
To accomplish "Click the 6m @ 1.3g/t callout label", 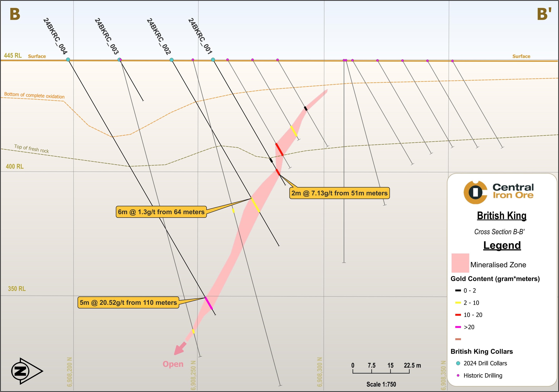I will pyautogui.click(x=161, y=212).
